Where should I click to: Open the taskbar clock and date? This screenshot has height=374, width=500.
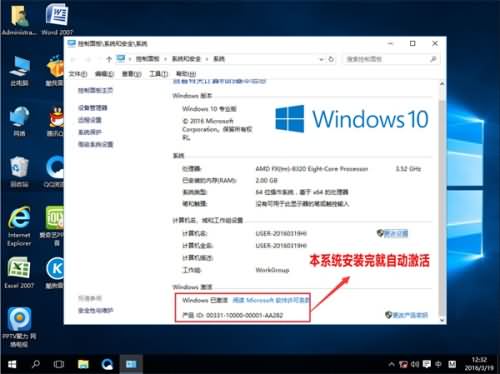(x=479, y=364)
